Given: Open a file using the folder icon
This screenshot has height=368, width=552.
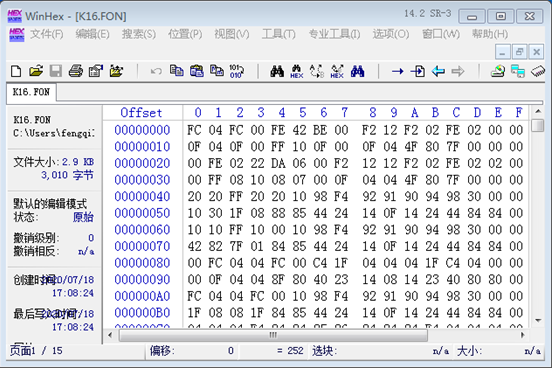Looking at the screenshot, I should 36,71.
